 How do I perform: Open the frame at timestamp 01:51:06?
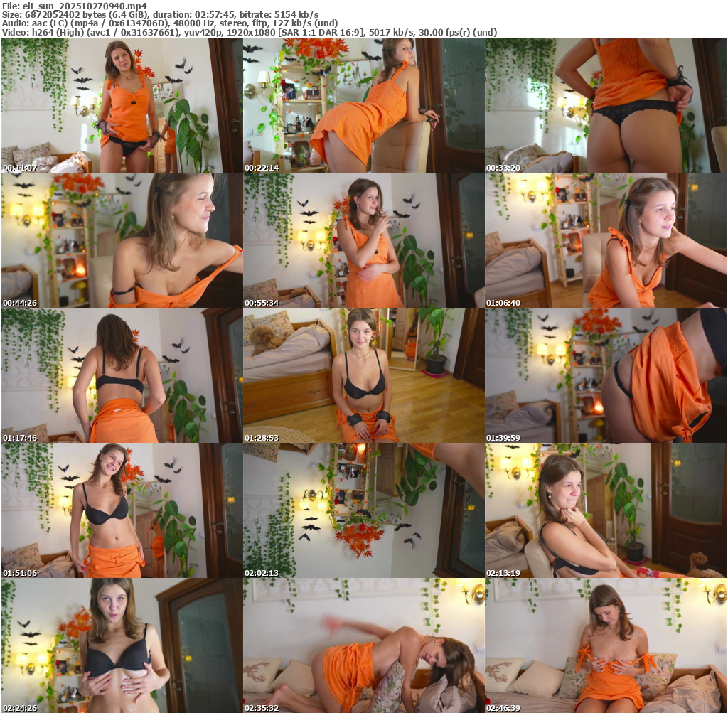tap(122, 510)
